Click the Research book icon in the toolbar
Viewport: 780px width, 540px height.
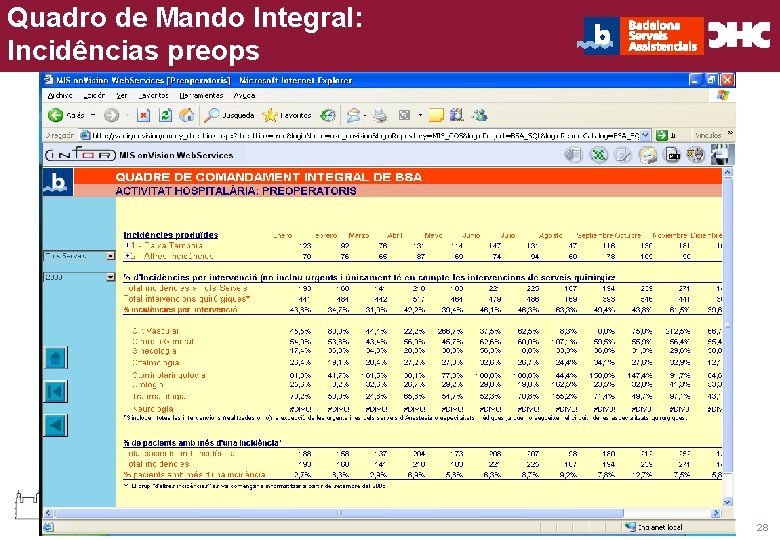456,115
